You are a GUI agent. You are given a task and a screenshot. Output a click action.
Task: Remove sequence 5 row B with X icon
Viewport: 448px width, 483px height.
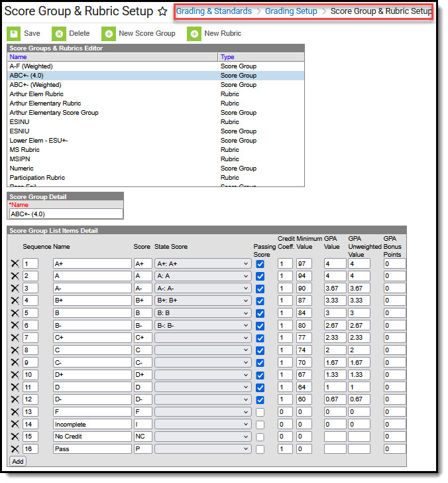pyautogui.click(x=15, y=313)
